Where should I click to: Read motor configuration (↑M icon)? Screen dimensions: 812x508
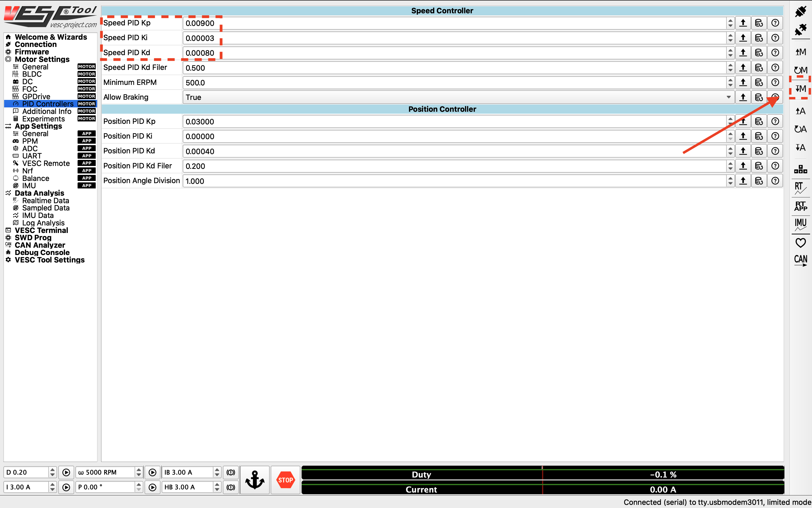[801, 52]
